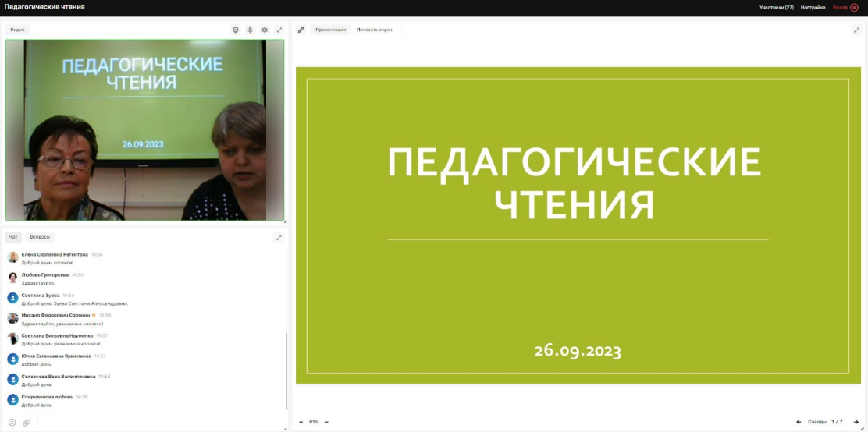Open Настройки in top bar
868x432 pixels.
click(x=813, y=8)
